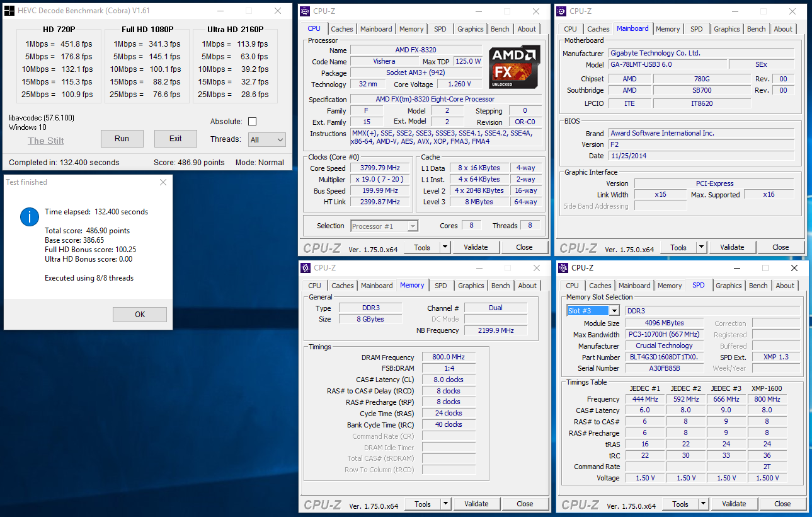Image resolution: width=812 pixels, height=517 pixels.
Task: Open Bench tab in the CPU-tab CPU-Z window
Action: pyautogui.click(x=500, y=29)
